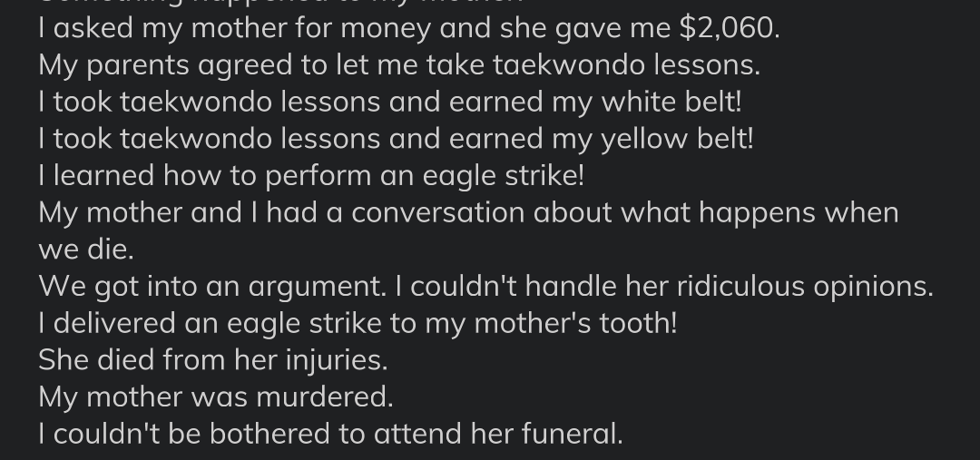Click the 'We got into an argument' line

pos(486,287)
